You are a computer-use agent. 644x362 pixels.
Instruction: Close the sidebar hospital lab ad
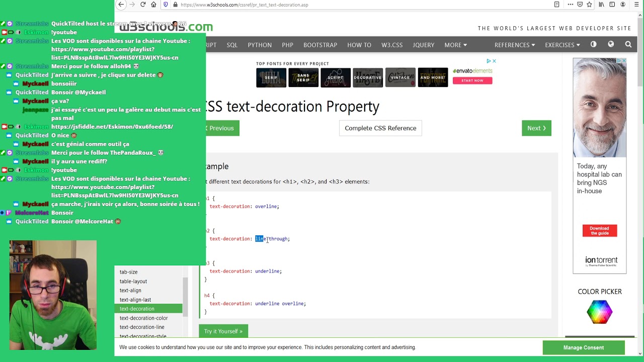pyautogui.click(x=624, y=61)
